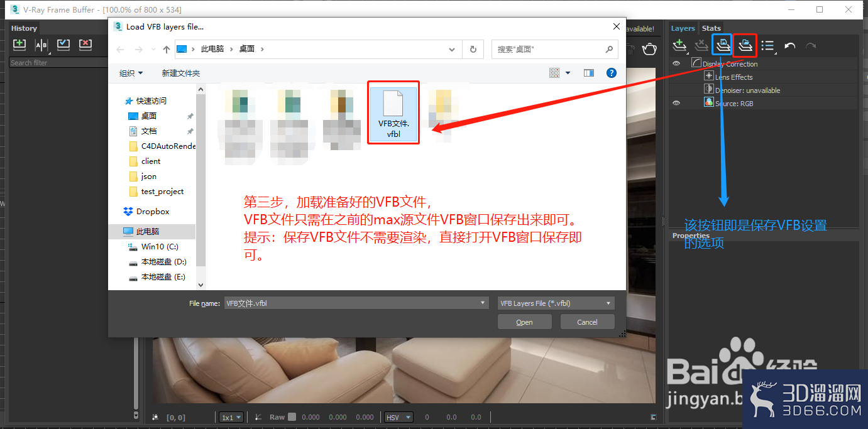Open the recent locations dropdown arrow
The image size is (868, 429).
coord(155,50)
